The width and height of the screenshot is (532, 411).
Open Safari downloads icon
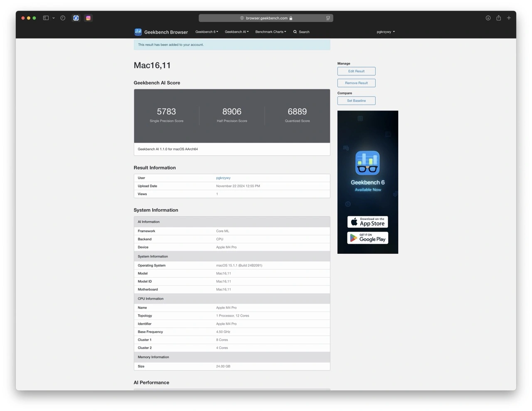[488, 18]
